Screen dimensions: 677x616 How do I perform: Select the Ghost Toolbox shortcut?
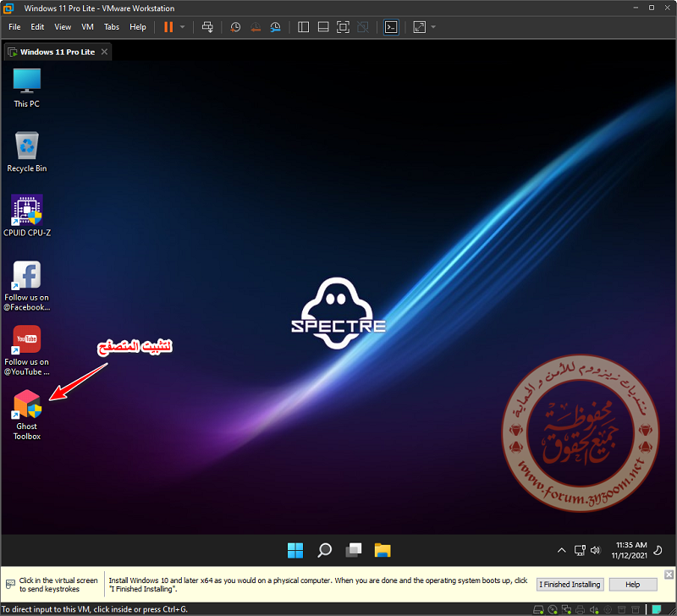pyautogui.click(x=27, y=415)
